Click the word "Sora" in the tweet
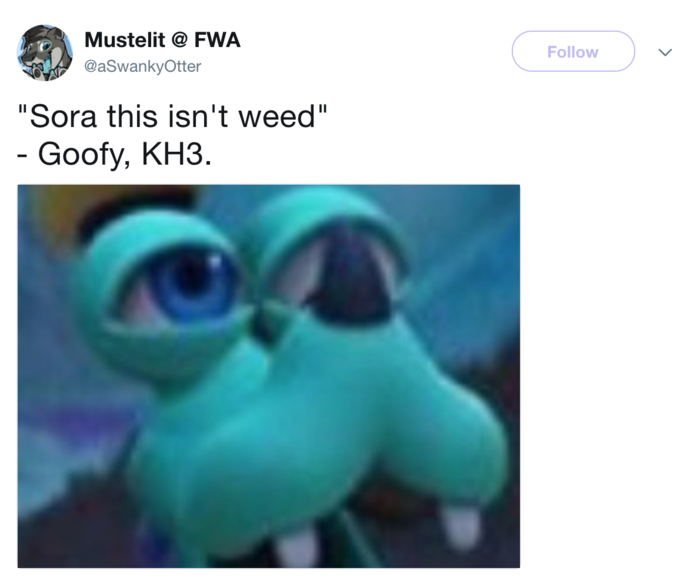The height and width of the screenshot is (581, 680). [x=63, y=117]
